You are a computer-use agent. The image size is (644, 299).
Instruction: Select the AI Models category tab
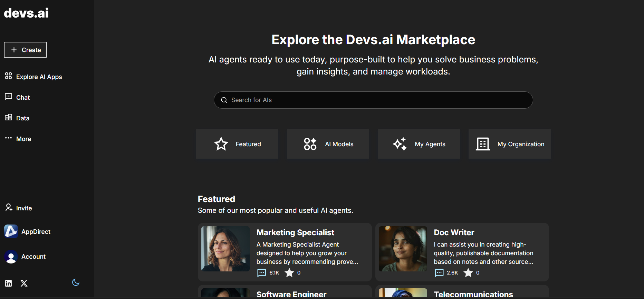click(x=328, y=144)
